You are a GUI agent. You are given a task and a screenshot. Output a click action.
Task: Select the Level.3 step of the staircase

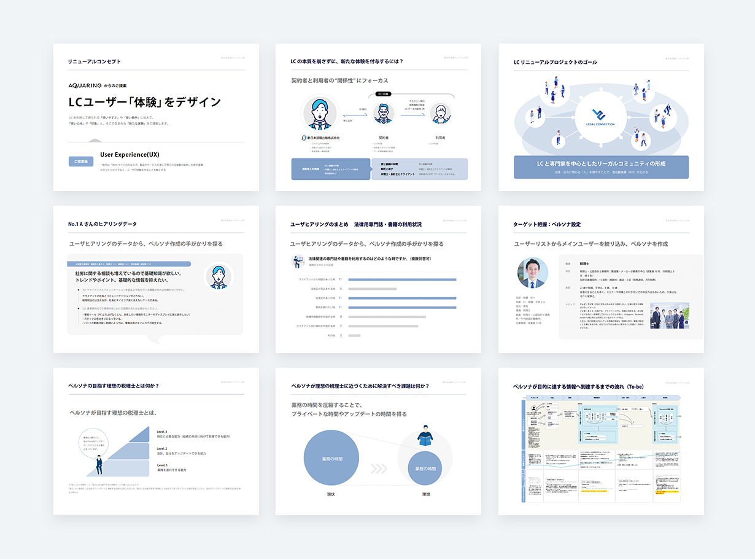point(140,434)
